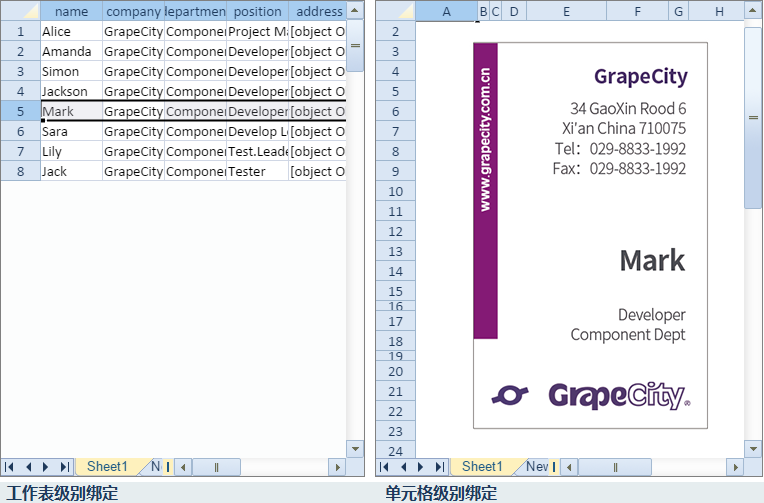Go to first sheet in right spreadsheet
The height and width of the screenshot is (503, 764).
click(x=386, y=467)
